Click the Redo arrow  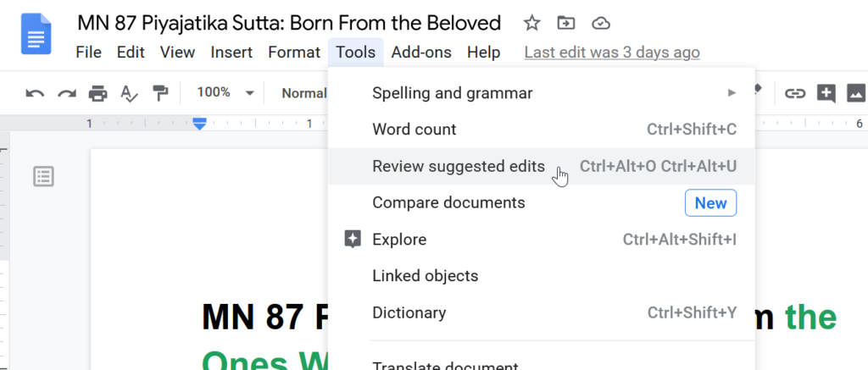pos(67,93)
